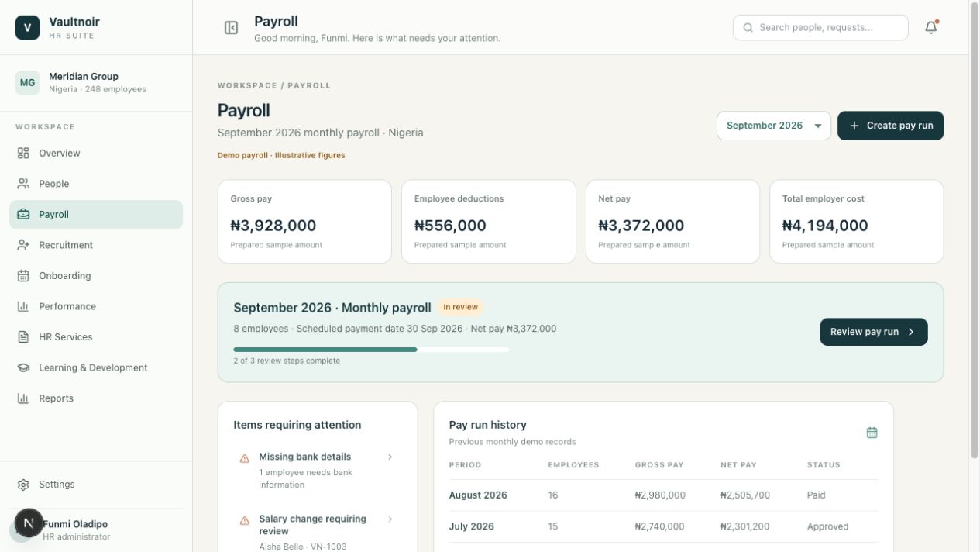Click the Onboarding calendar icon

[23, 276]
